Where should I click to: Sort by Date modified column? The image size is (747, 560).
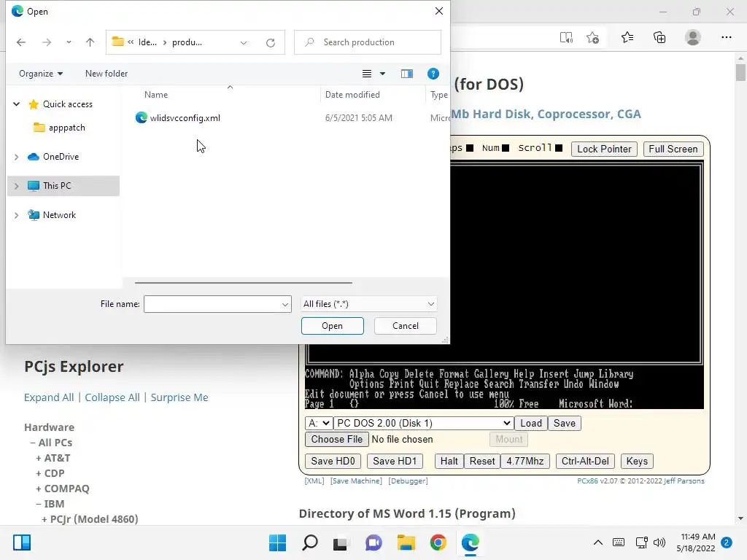point(352,95)
